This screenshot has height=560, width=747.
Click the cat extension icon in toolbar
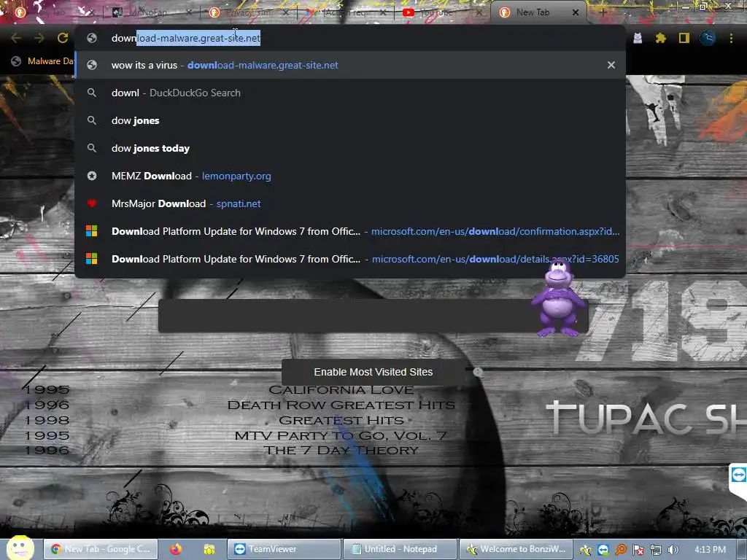point(638,38)
